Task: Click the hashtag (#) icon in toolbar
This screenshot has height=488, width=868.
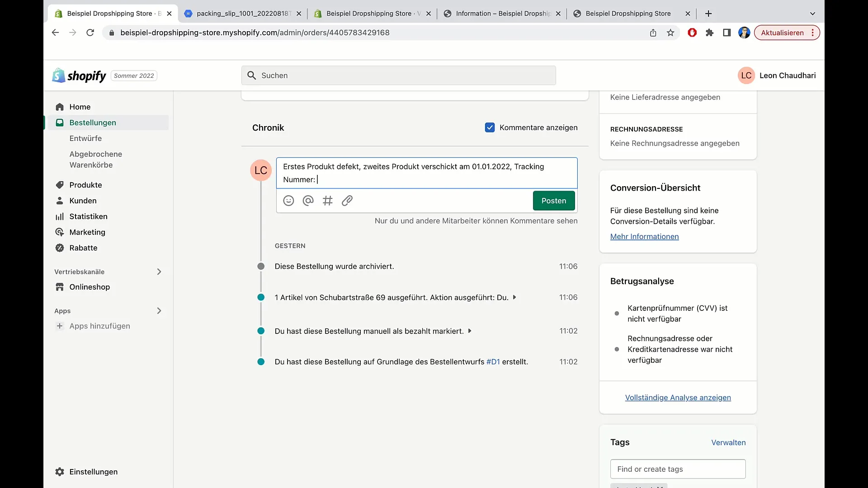Action: (x=328, y=201)
